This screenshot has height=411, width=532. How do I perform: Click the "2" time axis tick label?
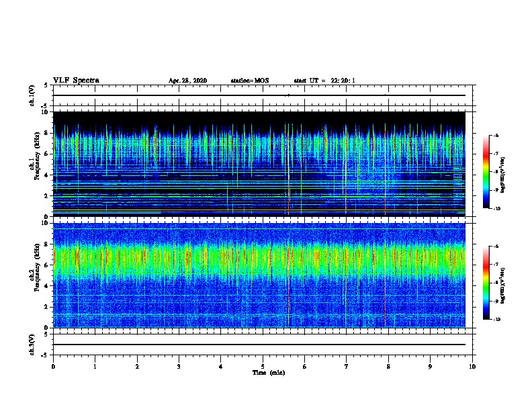(x=137, y=367)
